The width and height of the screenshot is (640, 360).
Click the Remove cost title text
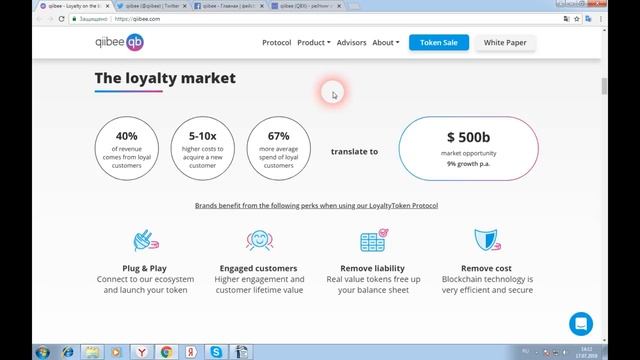(486, 268)
